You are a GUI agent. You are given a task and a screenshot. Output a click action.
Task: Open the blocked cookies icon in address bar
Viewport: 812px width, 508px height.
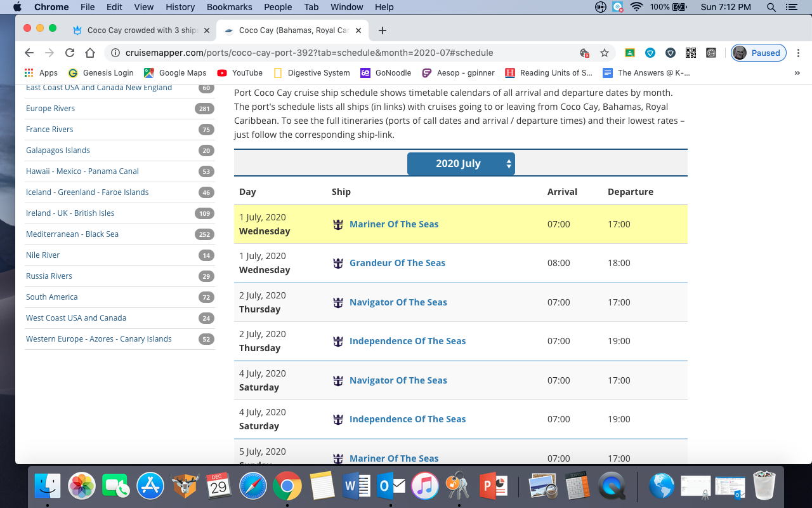(584, 53)
